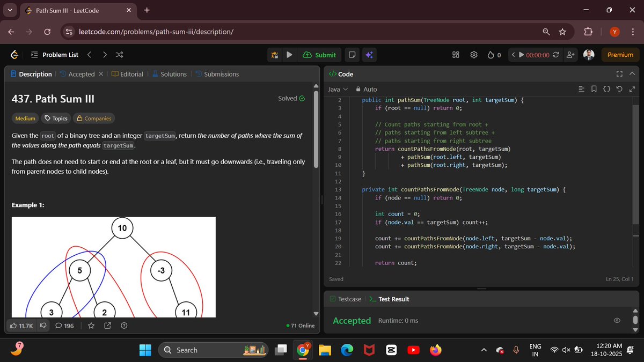644x362 pixels.
Task: Open the layout grid icon
Action: [456, 55]
